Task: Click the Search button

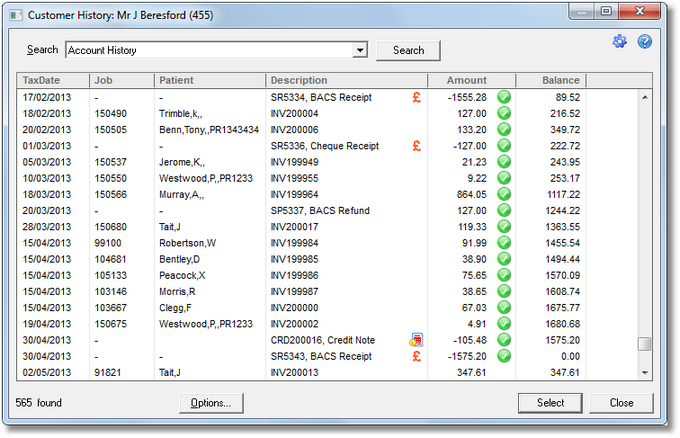Action: coord(408,50)
